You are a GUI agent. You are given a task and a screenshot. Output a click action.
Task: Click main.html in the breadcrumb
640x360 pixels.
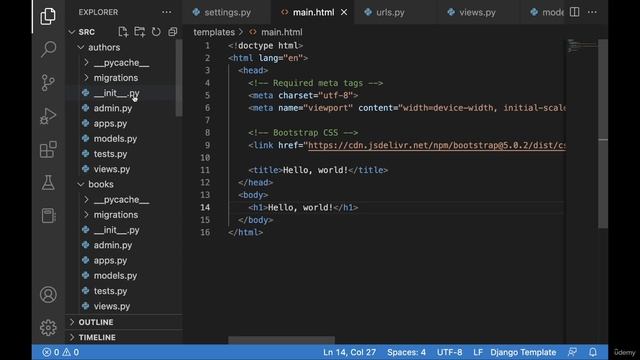pyautogui.click(x=282, y=32)
